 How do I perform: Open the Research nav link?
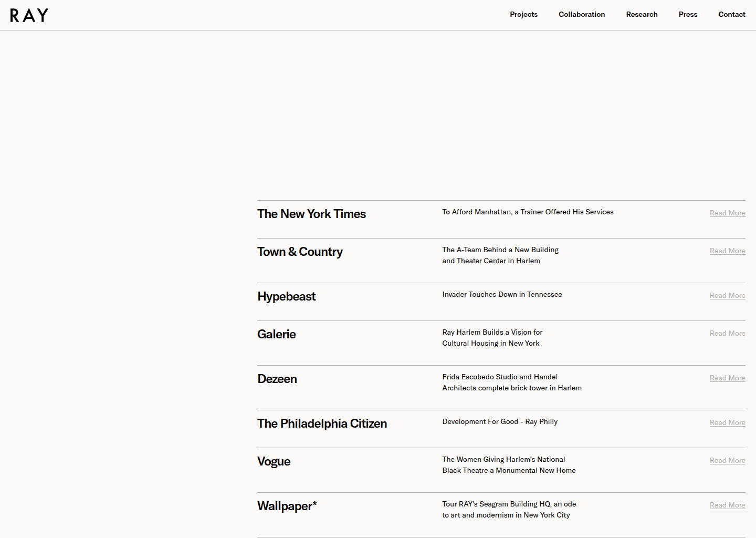pos(642,15)
